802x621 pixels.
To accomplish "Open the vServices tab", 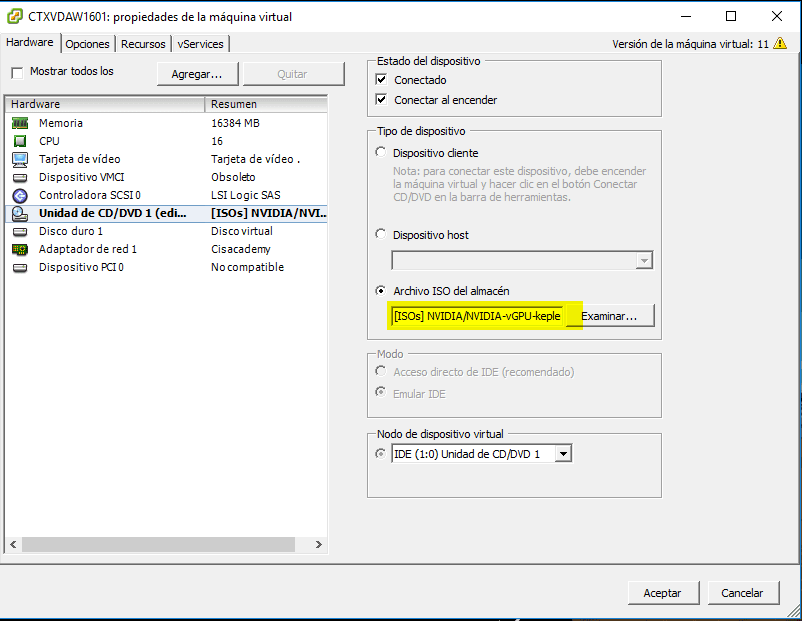I will click(201, 43).
